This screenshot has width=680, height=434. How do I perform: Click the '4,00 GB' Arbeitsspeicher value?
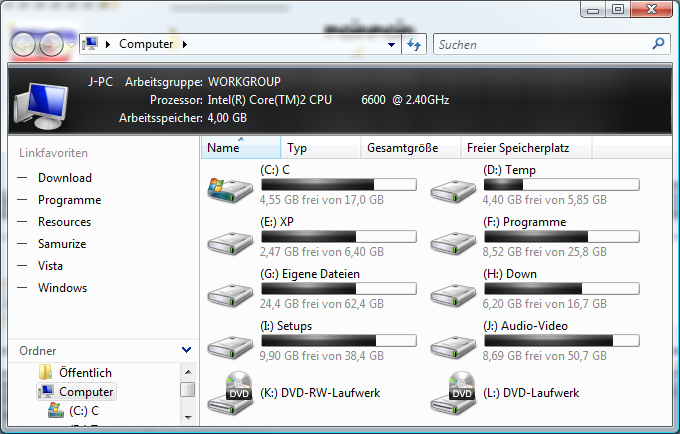point(227,118)
